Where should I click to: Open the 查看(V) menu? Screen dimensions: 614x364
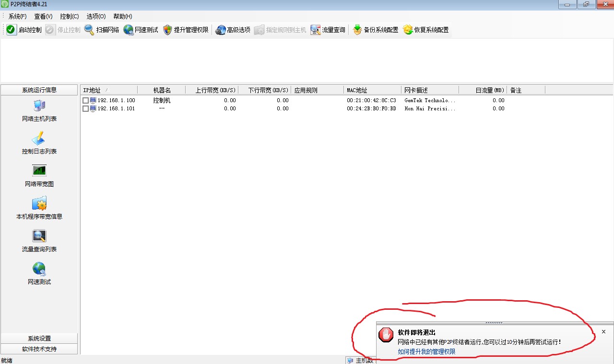pos(43,16)
